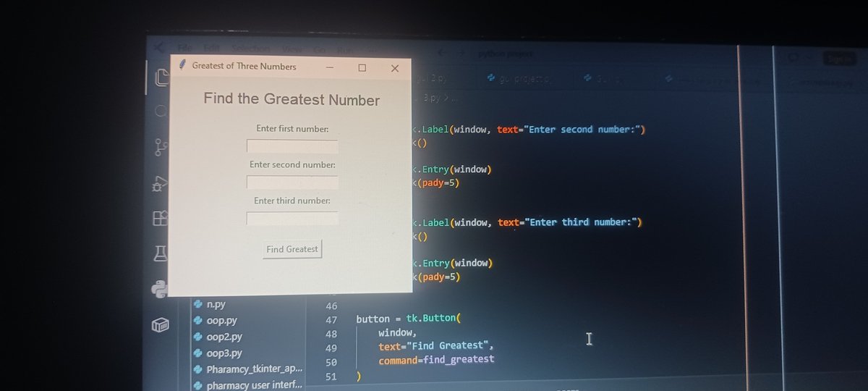
Task: Click the feather icon in Tkinter title bar
Action: pos(182,66)
